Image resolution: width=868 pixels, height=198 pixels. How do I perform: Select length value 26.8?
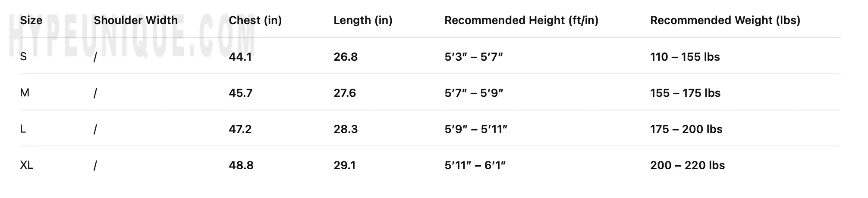(345, 57)
